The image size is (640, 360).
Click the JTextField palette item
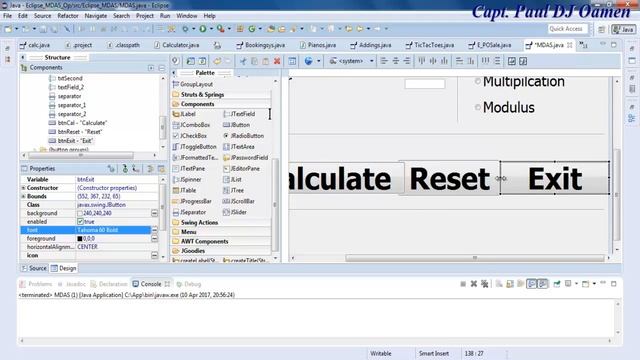pos(239,114)
